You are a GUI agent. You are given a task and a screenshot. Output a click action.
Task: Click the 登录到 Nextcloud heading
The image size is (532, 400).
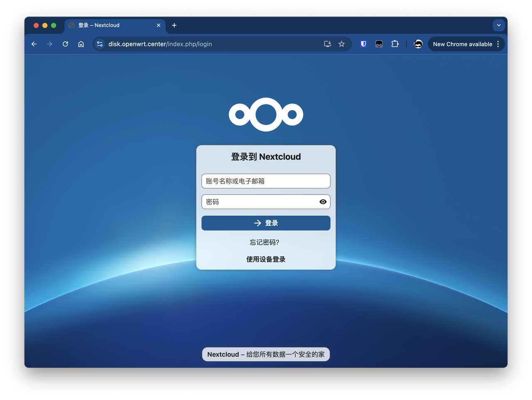click(266, 157)
